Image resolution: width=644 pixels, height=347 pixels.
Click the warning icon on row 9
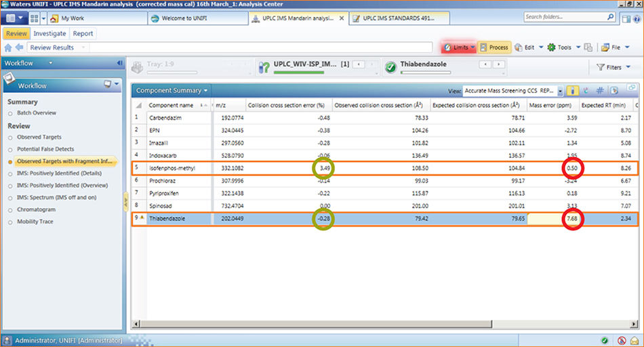[x=142, y=218]
